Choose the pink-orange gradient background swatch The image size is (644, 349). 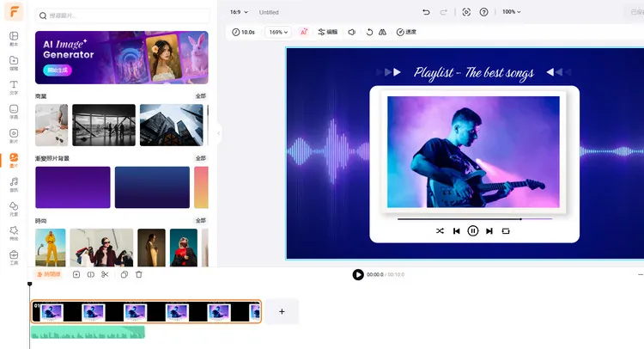[201, 187]
